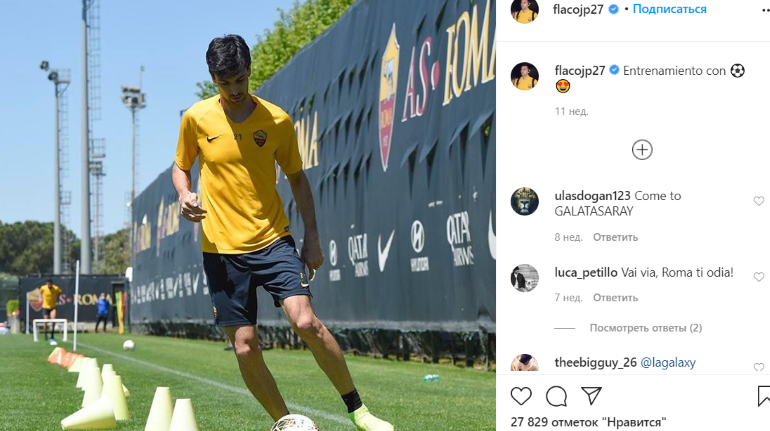
Task: Open luca_petillo profile picture
Action: 524,278
